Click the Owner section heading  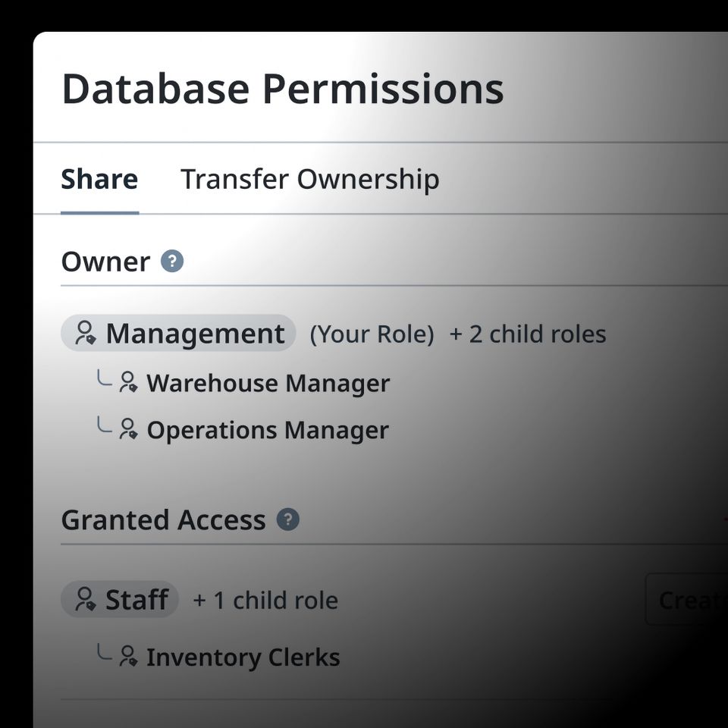pos(106,262)
